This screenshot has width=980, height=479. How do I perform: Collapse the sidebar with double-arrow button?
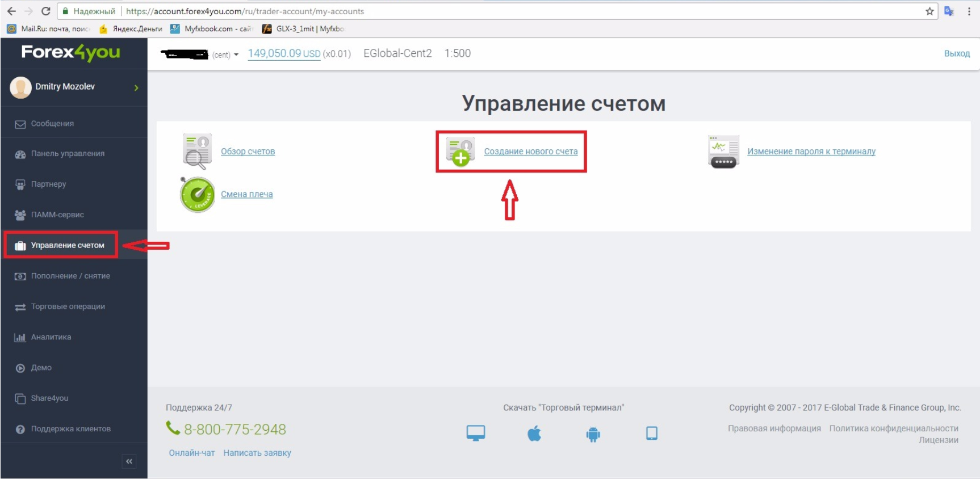tap(129, 461)
